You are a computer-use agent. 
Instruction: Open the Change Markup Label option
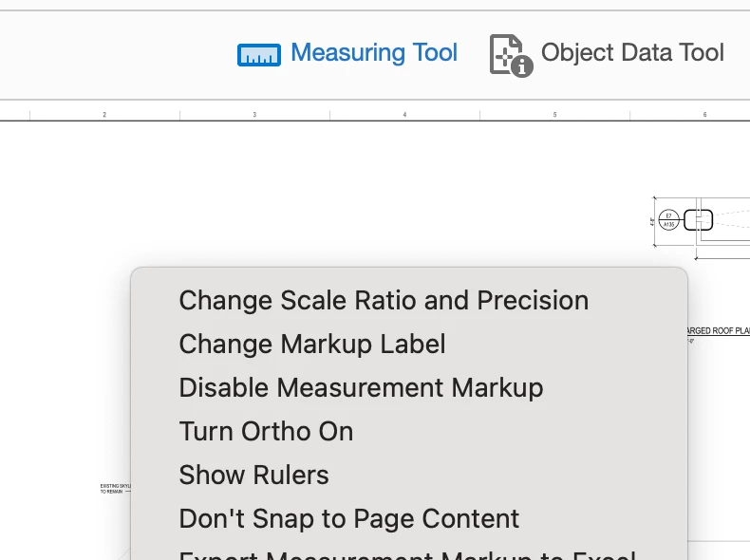[x=312, y=345]
